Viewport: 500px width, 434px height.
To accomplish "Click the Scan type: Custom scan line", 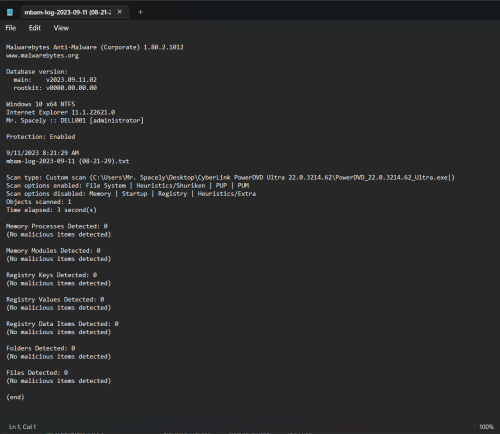I will [230, 178].
